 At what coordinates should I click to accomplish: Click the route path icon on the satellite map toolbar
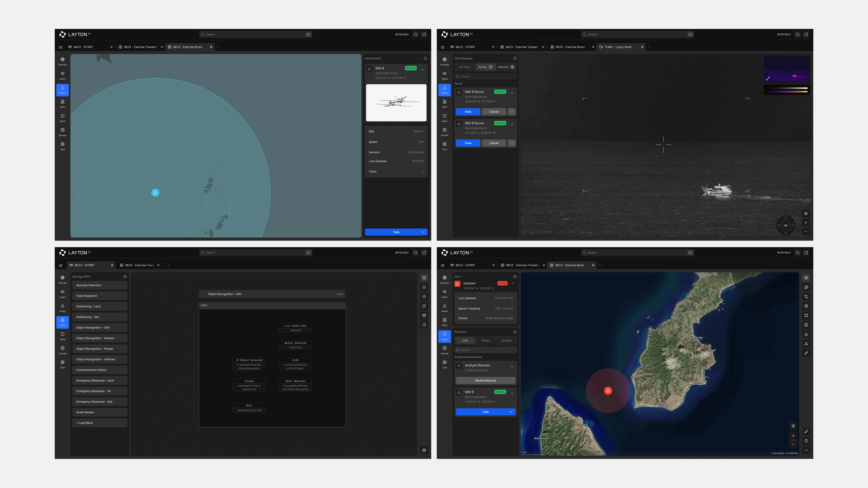pos(806,297)
